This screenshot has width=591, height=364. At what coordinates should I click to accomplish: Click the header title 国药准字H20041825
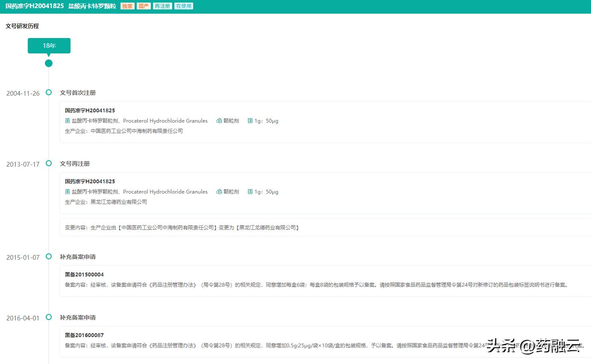click(x=35, y=6)
